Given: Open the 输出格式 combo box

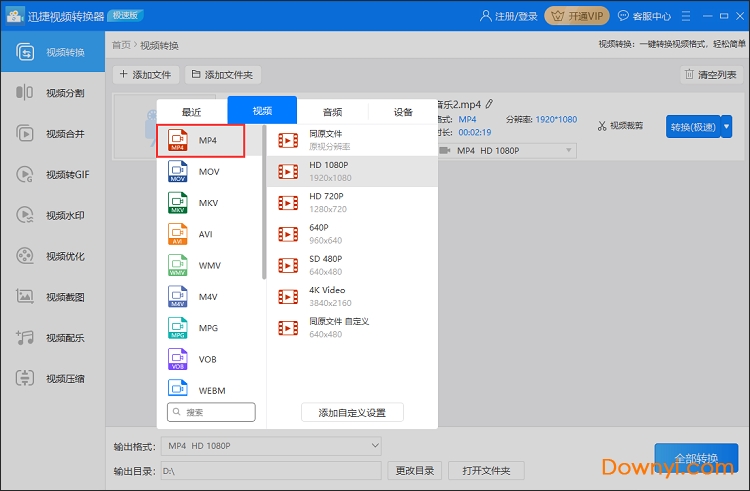Looking at the screenshot, I should point(271,446).
